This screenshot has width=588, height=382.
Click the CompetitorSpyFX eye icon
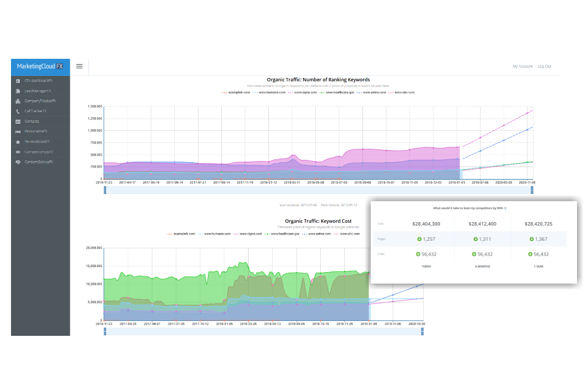(x=18, y=152)
